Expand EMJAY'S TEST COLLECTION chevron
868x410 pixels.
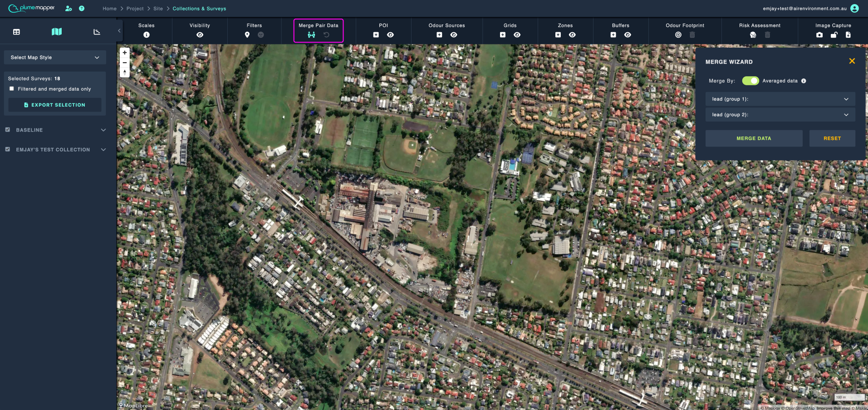pos(103,150)
